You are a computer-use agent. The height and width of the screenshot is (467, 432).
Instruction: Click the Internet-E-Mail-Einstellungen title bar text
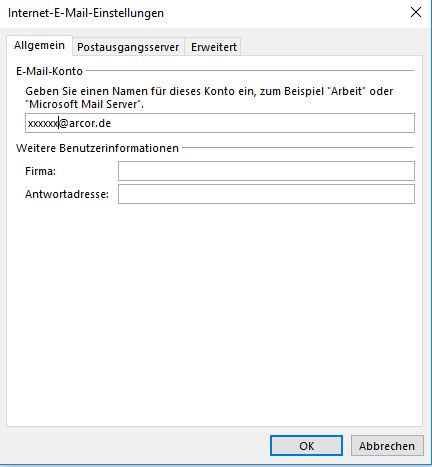click(x=86, y=13)
